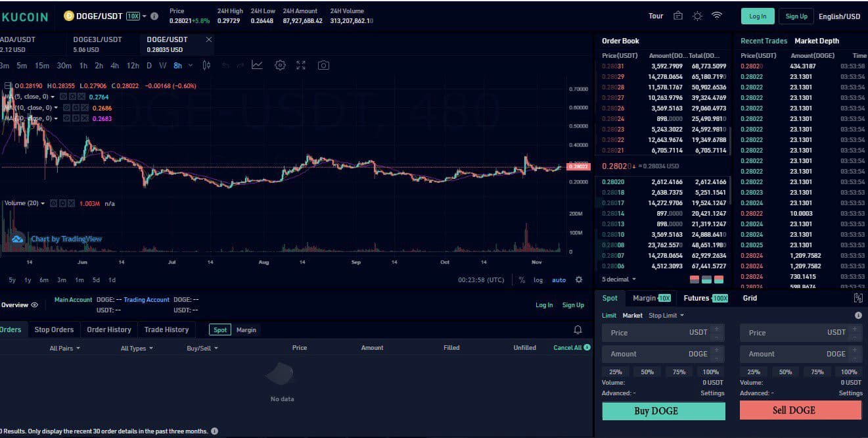Switch to Market Depth tab
The image size is (868, 438).
click(x=817, y=41)
